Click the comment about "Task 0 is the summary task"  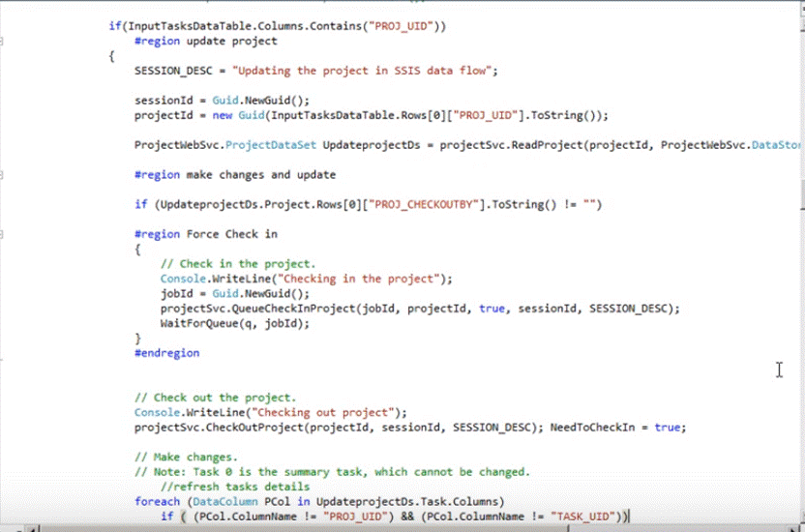pos(332,472)
